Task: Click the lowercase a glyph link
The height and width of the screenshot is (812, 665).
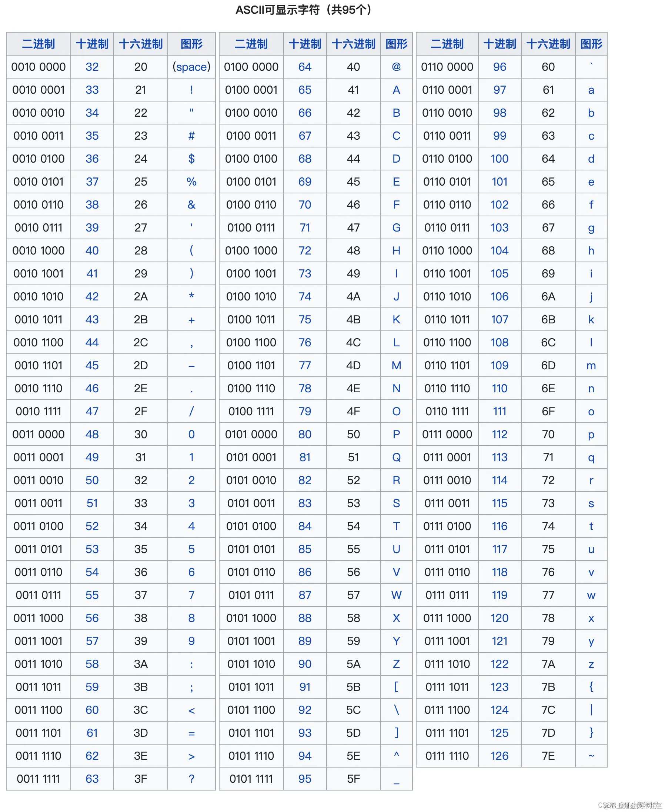Action: coord(591,90)
